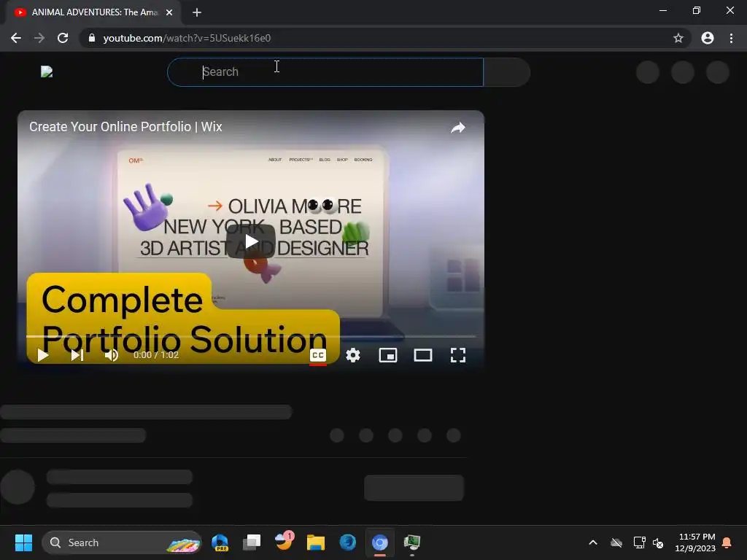Play the video with the large center play button

251,241
